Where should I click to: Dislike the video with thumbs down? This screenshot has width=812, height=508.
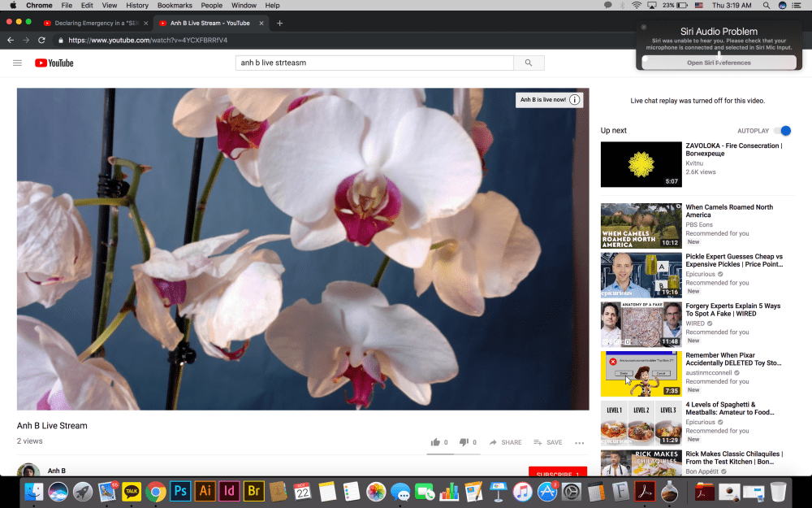(464, 442)
